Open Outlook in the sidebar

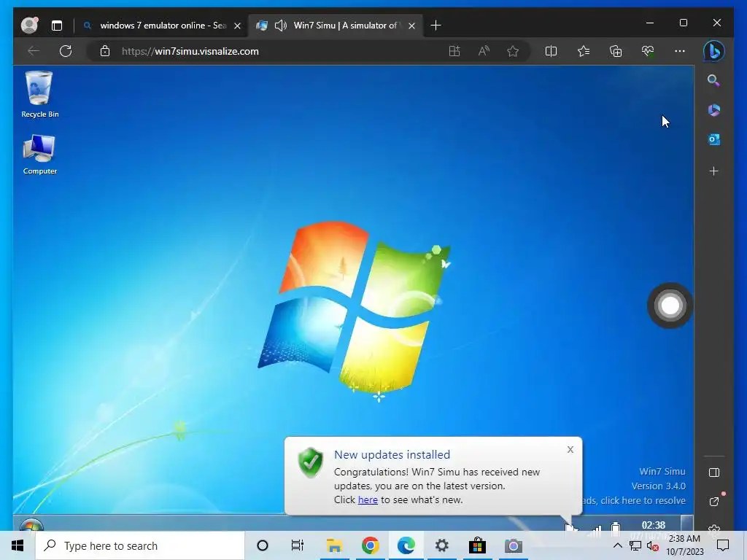[713, 139]
